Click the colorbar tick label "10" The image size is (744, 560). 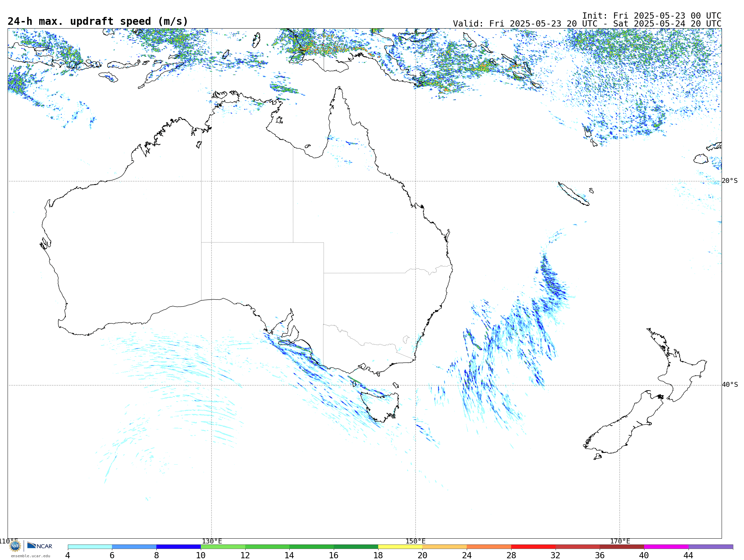(201, 556)
